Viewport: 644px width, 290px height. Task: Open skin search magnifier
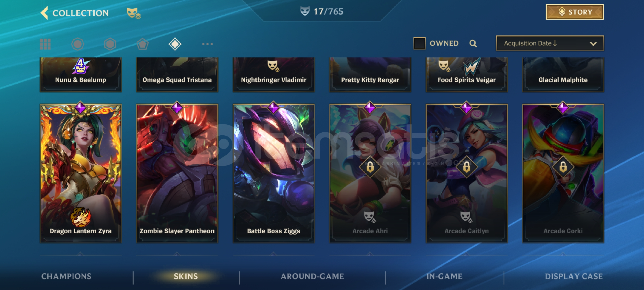pos(473,44)
